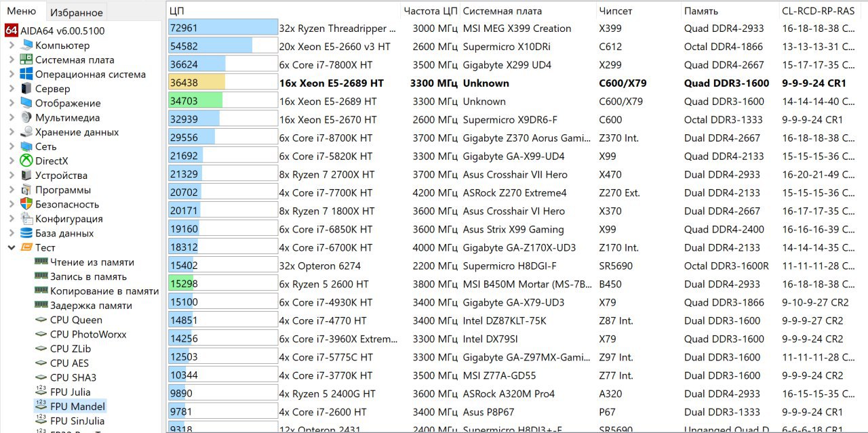Open the AIDA64 v6.00.5100 root icon
The height and width of the screenshot is (433, 868).
[x=12, y=30]
